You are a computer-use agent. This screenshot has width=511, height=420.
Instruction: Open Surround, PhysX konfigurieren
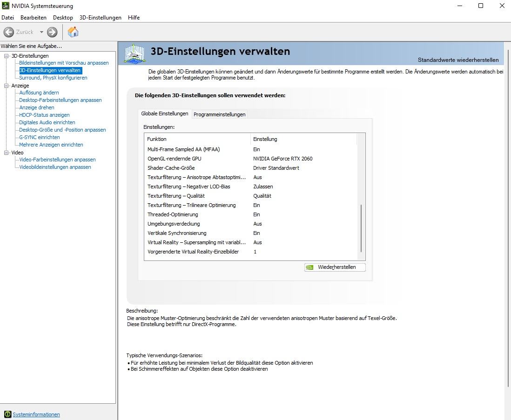pos(53,78)
